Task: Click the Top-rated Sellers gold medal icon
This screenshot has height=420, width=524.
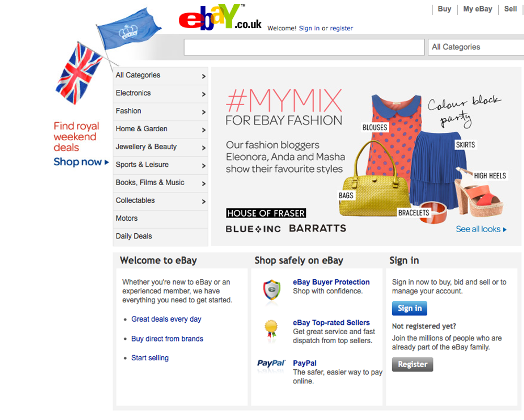Action: 271,330
